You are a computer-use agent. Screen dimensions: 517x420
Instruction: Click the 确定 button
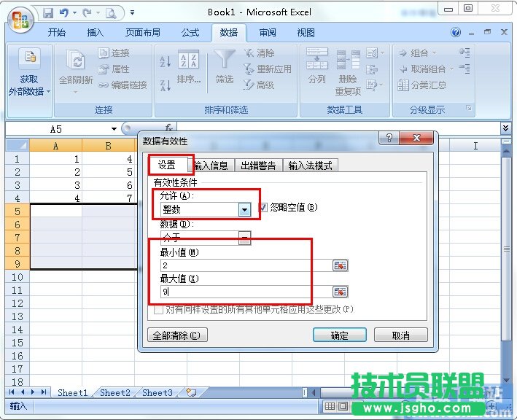pos(339,335)
